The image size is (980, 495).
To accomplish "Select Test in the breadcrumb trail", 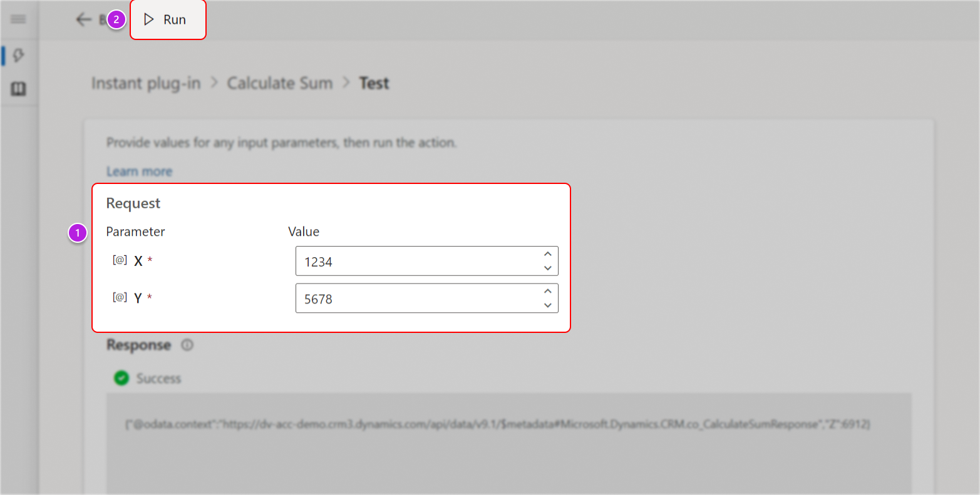I will click(x=374, y=83).
